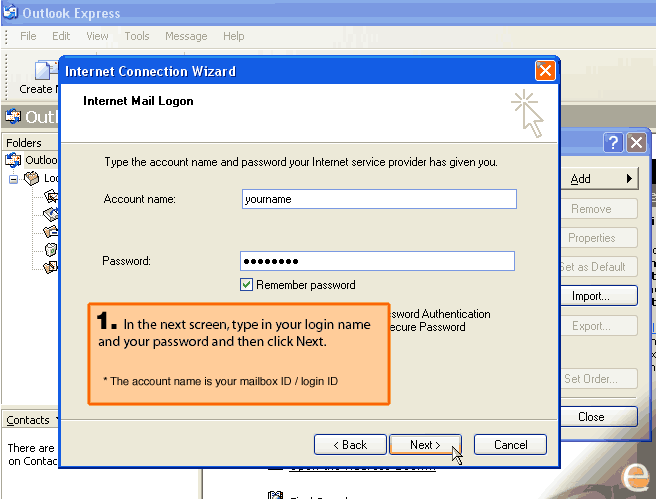
Task: Click the Outlook Express banner icon
Action: pos(13,116)
